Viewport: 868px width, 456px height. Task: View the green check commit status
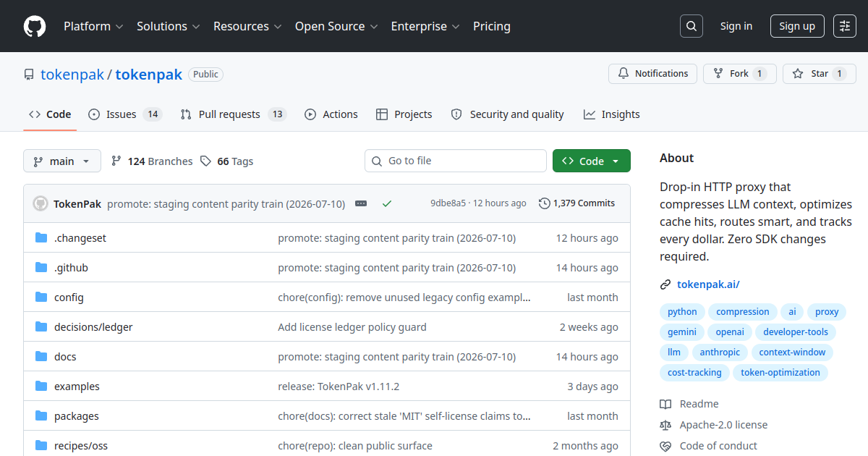387,203
